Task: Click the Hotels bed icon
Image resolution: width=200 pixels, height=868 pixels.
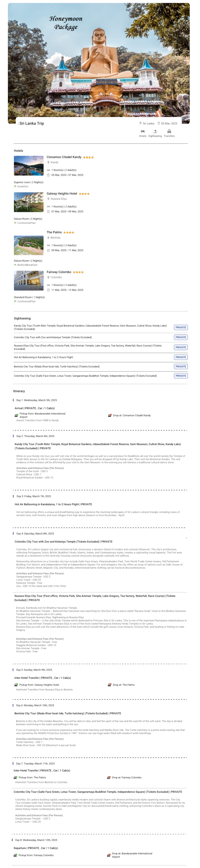Action: pyautogui.click(x=143, y=131)
